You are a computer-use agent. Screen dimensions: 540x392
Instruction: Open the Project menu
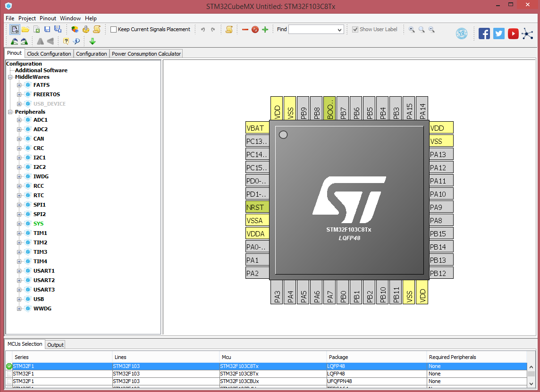click(x=27, y=18)
